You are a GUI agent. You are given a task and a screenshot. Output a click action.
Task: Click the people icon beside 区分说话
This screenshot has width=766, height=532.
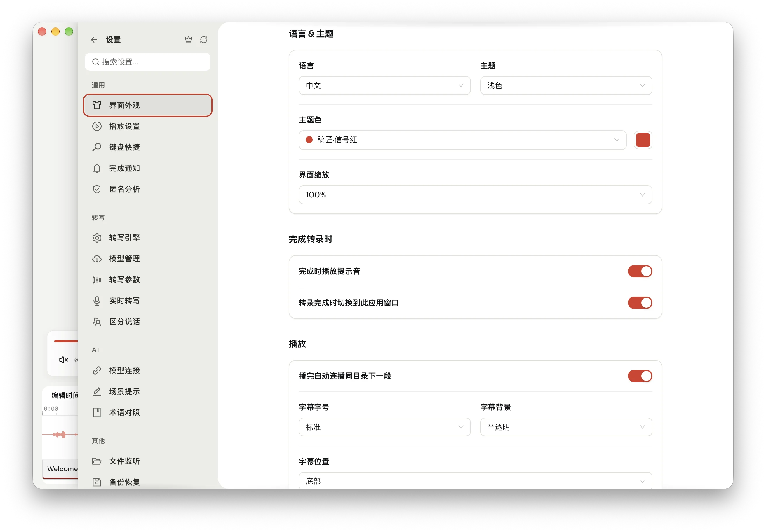point(97,322)
